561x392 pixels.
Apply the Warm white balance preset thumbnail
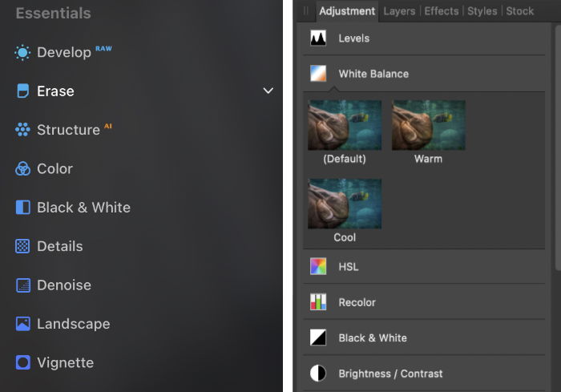coord(429,125)
